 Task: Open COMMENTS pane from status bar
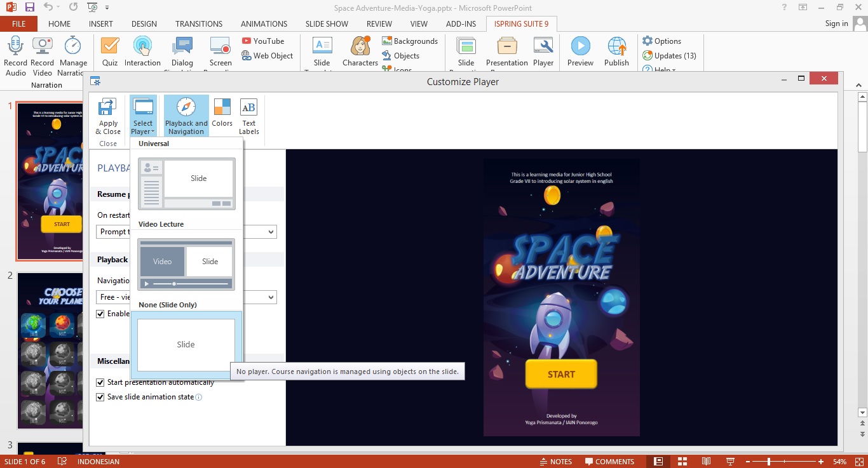click(x=609, y=462)
